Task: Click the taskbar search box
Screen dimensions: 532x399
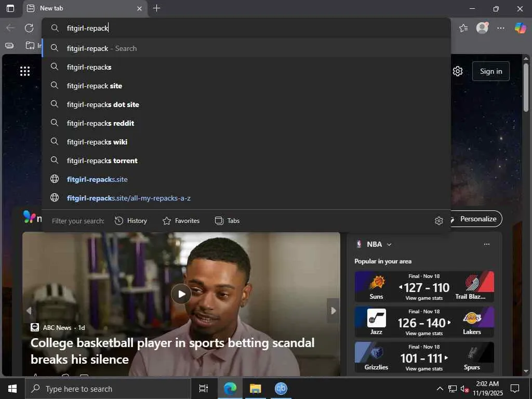Action: pyautogui.click(x=108, y=389)
